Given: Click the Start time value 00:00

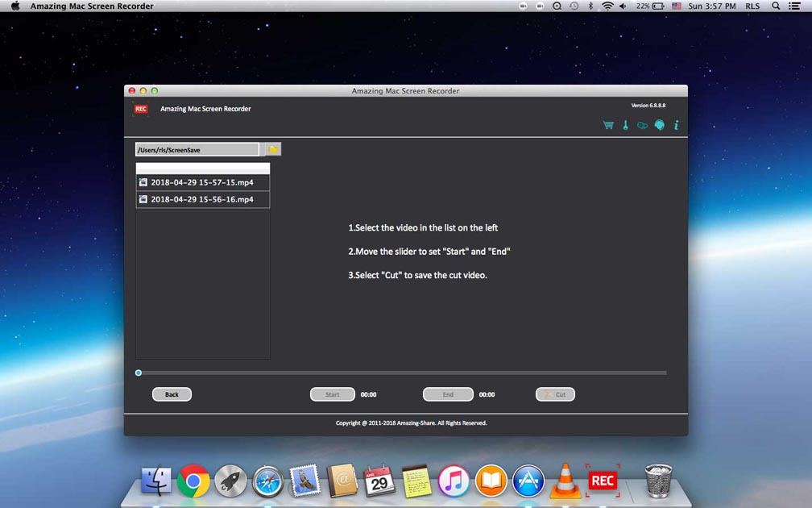Looking at the screenshot, I should [369, 394].
